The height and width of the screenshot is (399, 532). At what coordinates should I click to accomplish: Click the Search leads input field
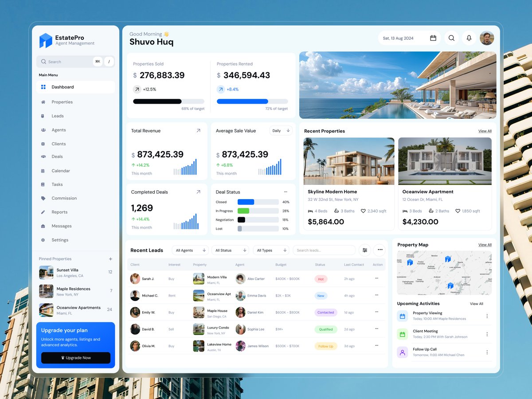coord(324,250)
